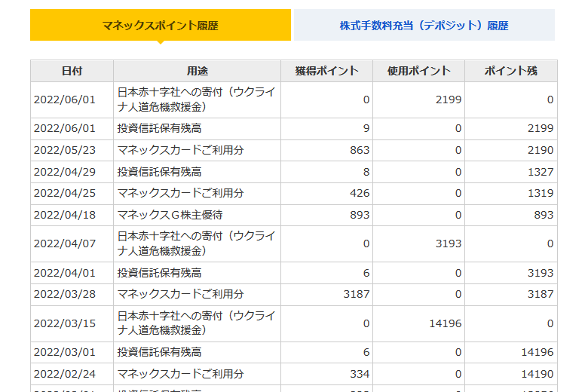The width and height of the screenshot is (588, 392).
Task: Click the 日付 column header
Action: 72,71
